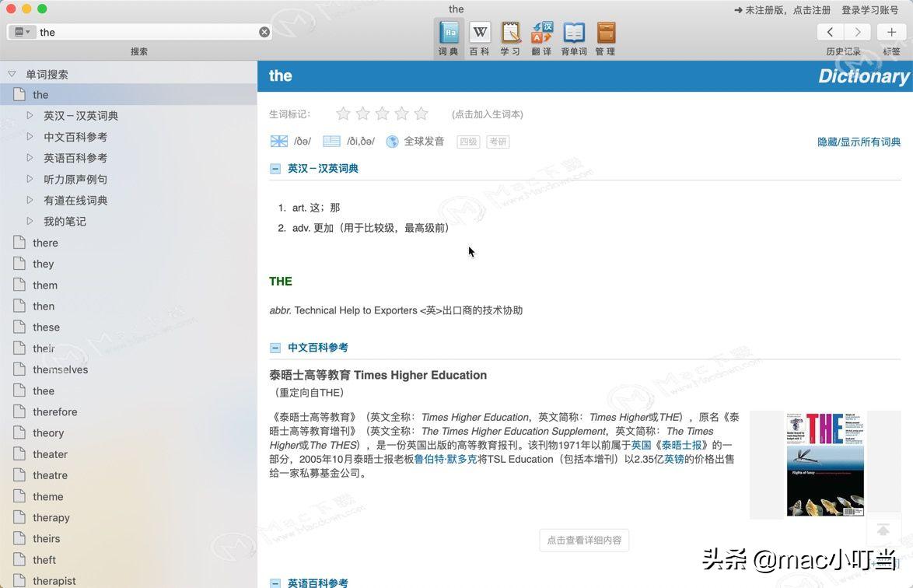Click the 点击查看详细内容 button
The height and width of the screenshot is (588, 913).
584,540
